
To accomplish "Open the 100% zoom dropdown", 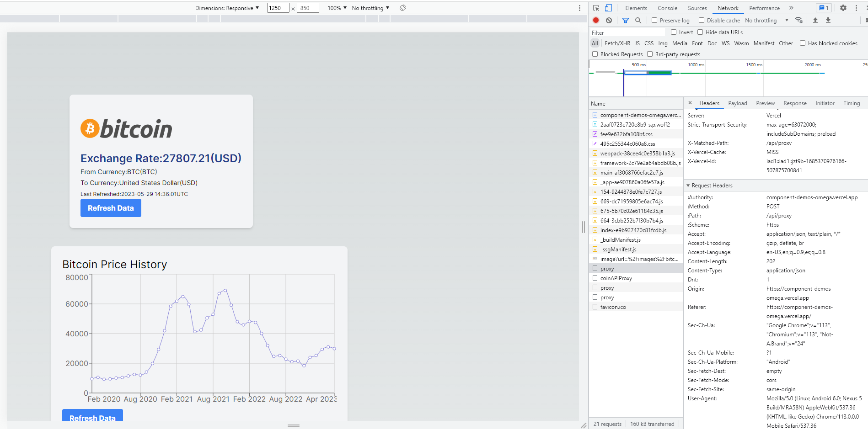I will click(x=337, y=8).
